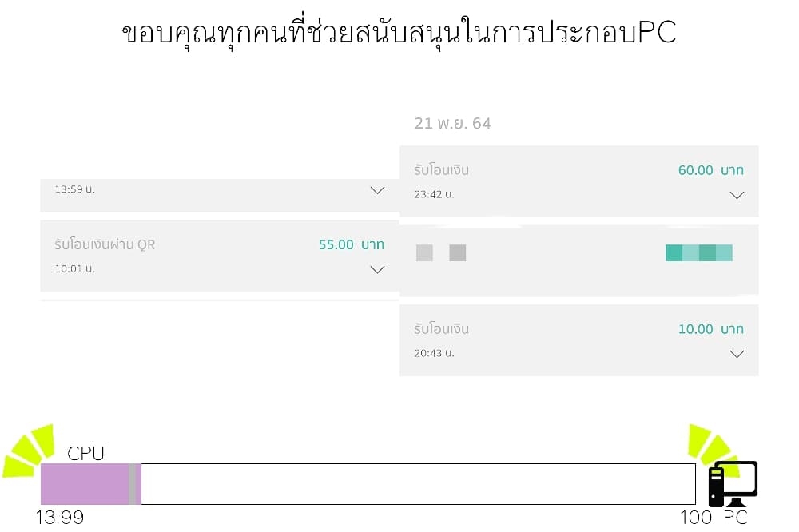
Task: Click the desktop PC computer icon
Action: (x=733, y=483)
